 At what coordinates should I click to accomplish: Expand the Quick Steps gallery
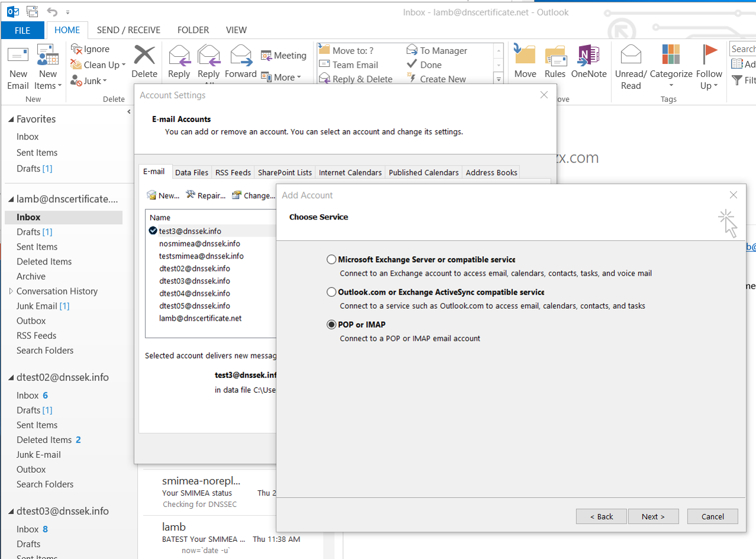(x=499, y=79)
